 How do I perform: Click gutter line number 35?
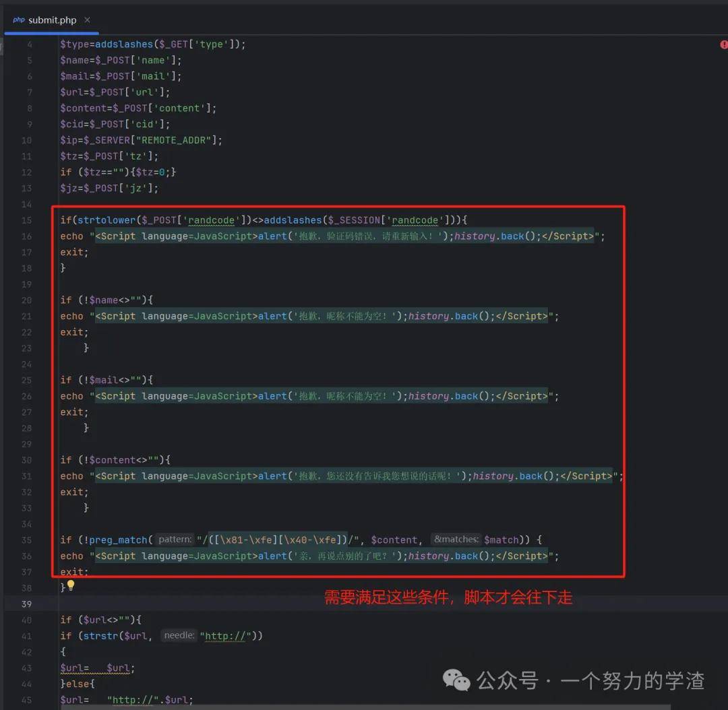click(x=26, y=540)
